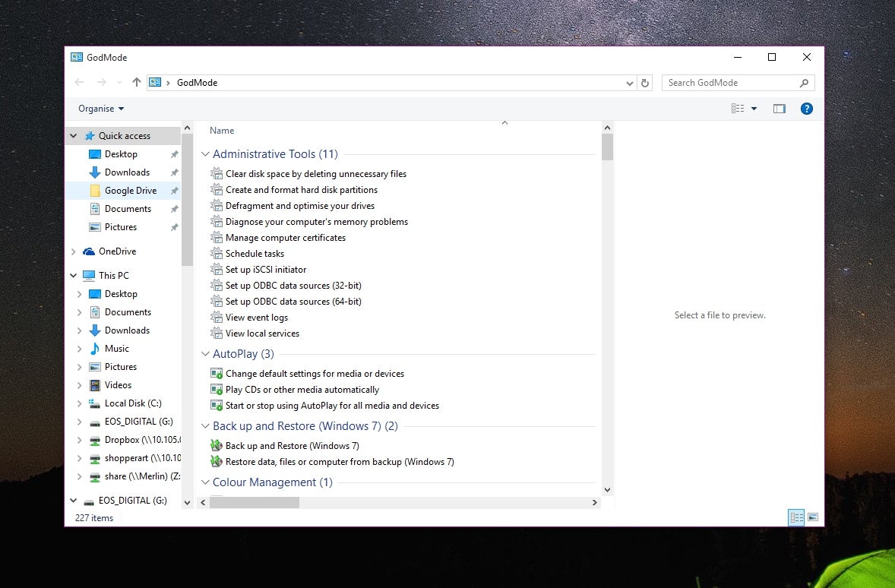The height and width of the screenshot is (588, 895).
Task: Collapse Administrative Tools group
Action: pyautogui.click(x=205, y=154)
